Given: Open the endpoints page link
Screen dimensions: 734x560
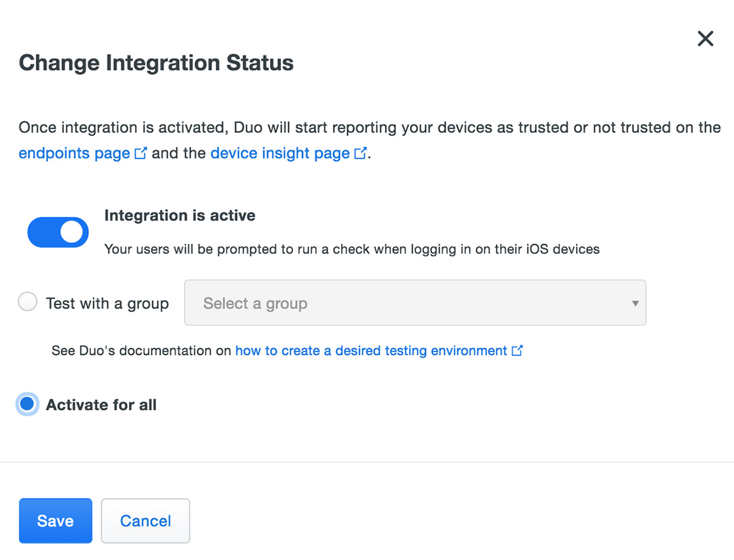Looking at the screenshot, I should click(74, 153).
